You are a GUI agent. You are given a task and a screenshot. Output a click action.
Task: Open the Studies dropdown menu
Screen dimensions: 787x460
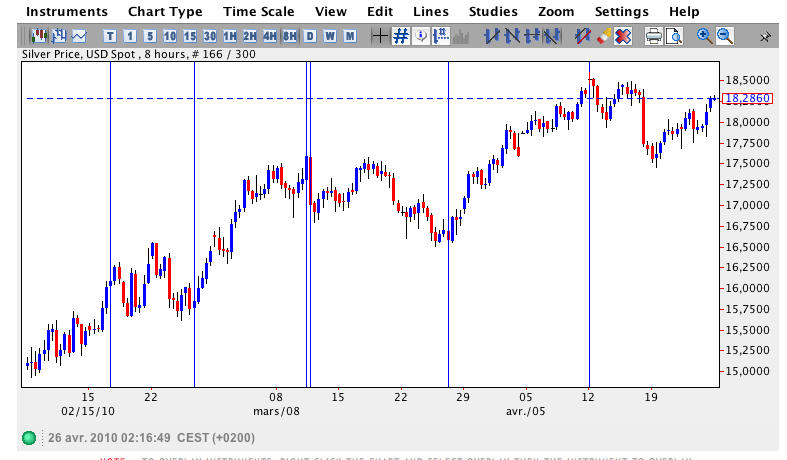pyautogui.click(x=493, y=12)
